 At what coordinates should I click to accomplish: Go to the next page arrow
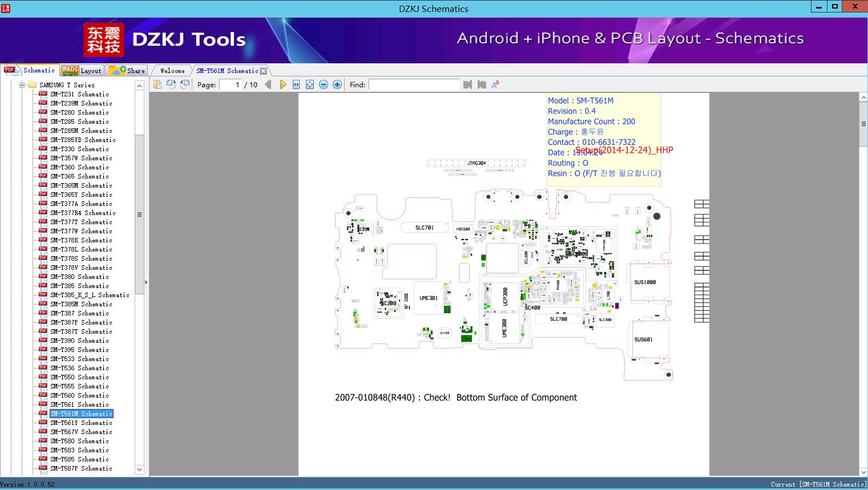[282, 84]
